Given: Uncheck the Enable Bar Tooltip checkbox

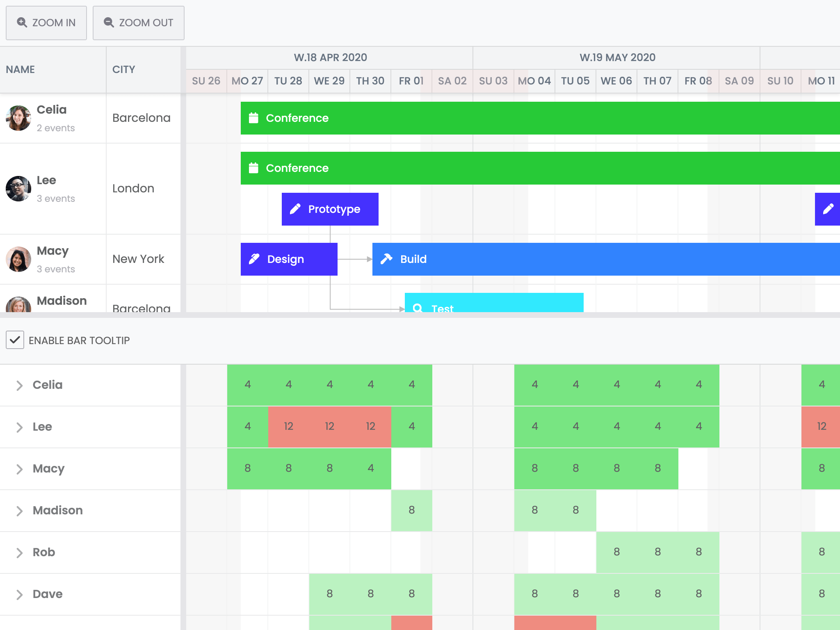Looking at the screenshot, I should coord(15,340).
